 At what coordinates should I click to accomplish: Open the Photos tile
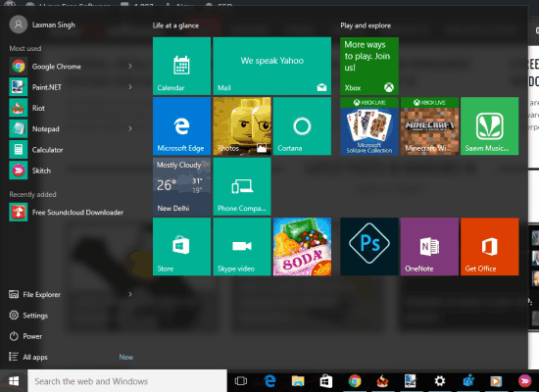point(242,125)
